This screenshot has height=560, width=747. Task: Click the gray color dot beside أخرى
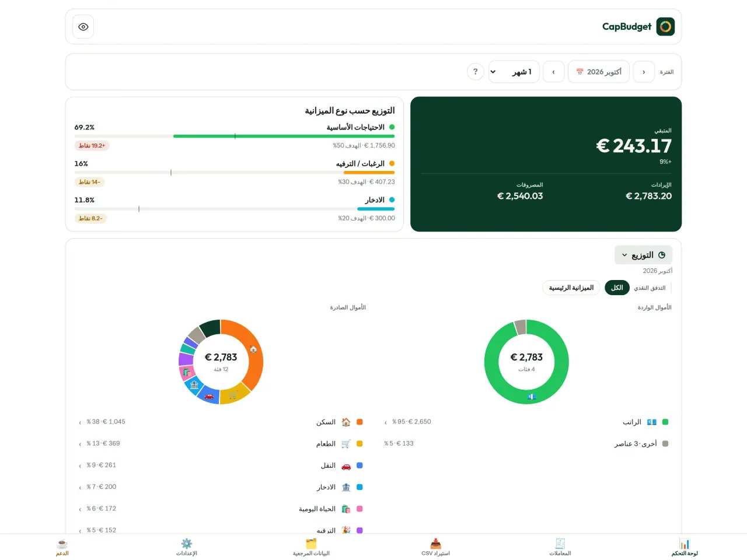[665, 443]
